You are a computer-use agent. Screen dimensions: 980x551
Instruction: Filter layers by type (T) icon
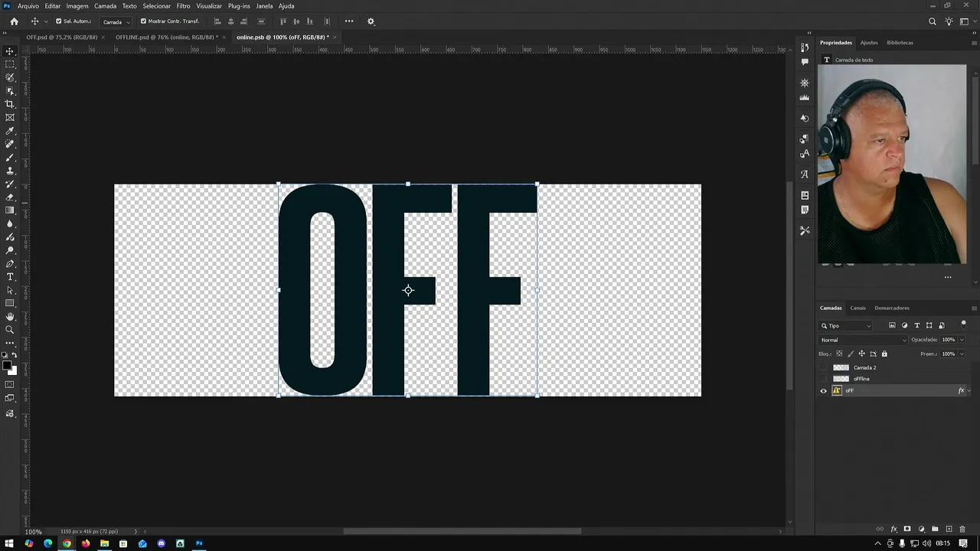coord(917,325)
